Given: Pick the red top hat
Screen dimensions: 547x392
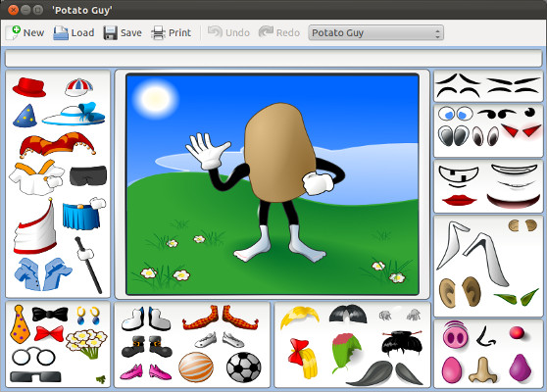Looking at the screenshot, I should pos(29,87).
